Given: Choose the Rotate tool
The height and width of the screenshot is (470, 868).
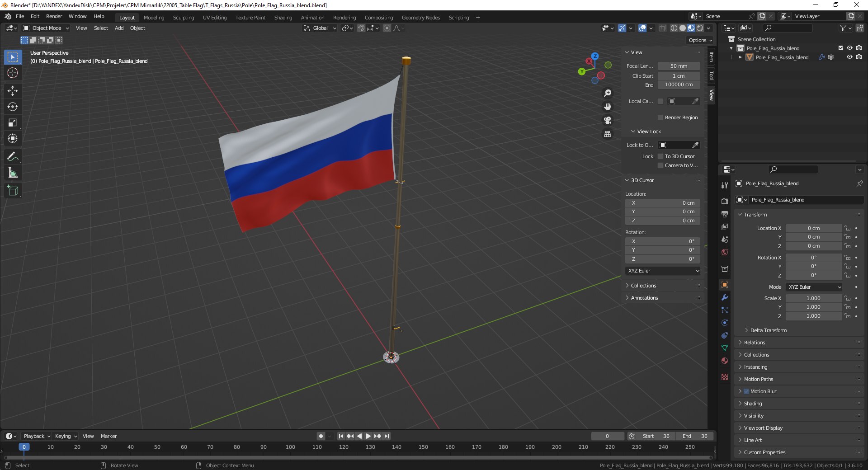Looking at the screenshot, I should point(13,107).
